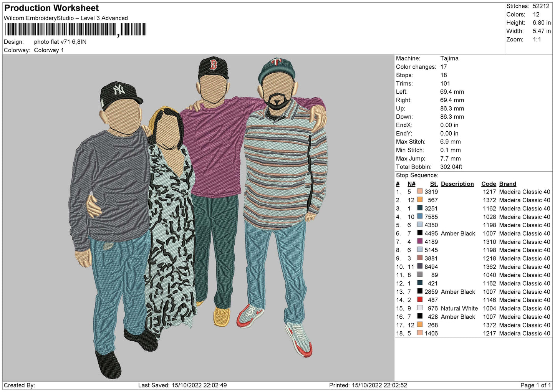This screenshot has height=392, width=555.
Task: Select the Width value 5.47 in
Action: point(542,31)
